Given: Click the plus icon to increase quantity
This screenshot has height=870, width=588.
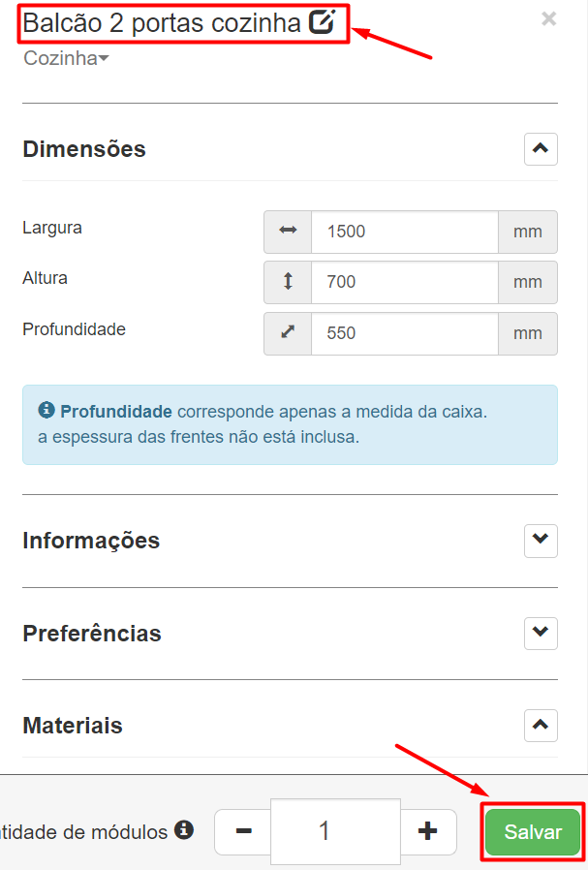Looking at the screenshot, I should (429, 831).
